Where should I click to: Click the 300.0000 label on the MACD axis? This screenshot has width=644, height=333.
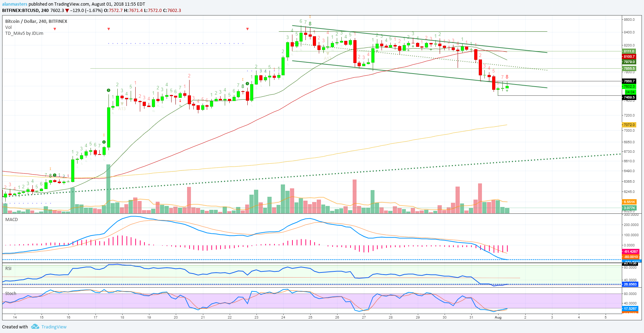(x=631, y=214)
